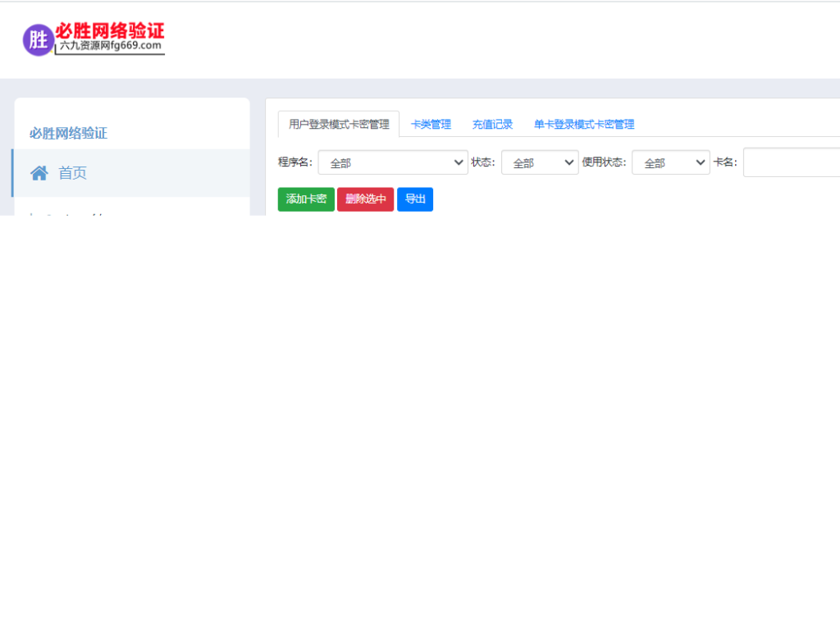
Task: Click the purple 胜 logo icon
Action: click(x=38, y=39)
